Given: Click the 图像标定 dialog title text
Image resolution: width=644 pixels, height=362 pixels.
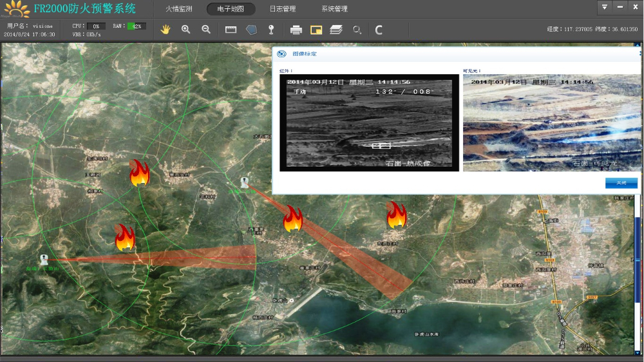Looking at the screenshot, I should pyautogui.click(x=305, y=54).
